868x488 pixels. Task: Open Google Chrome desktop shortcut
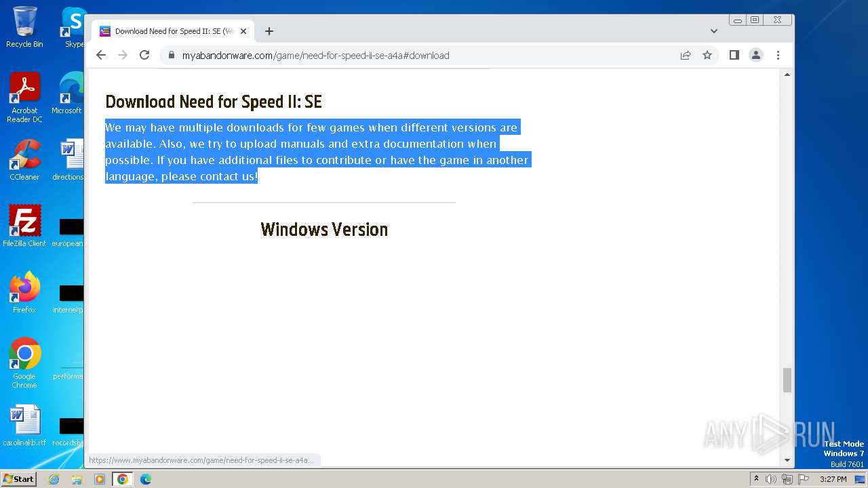(24, 363)
